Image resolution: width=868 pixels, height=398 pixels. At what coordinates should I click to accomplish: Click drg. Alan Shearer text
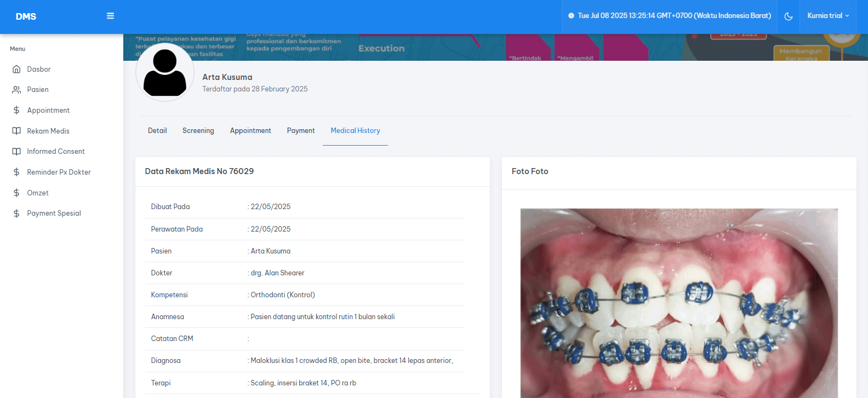(x=277, y=273)
